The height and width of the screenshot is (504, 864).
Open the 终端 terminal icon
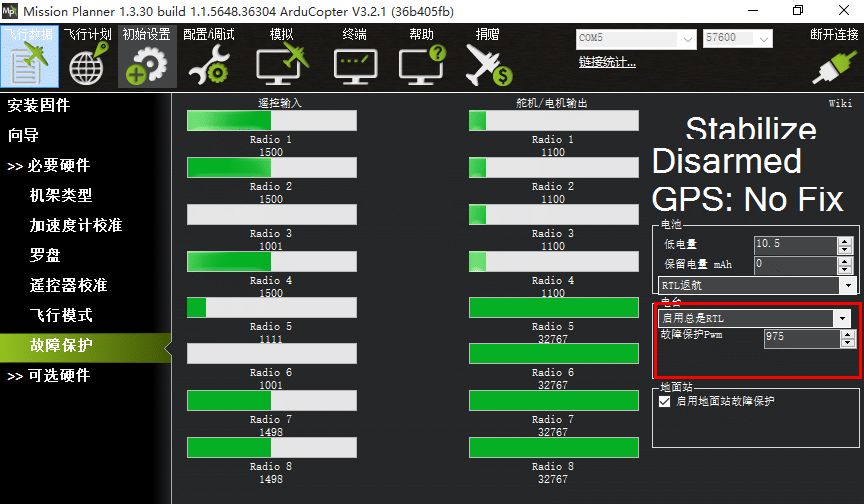[355, 57]
